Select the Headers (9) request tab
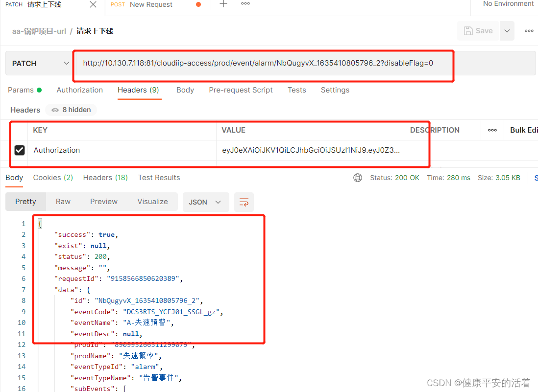 (x=138, y=90)
